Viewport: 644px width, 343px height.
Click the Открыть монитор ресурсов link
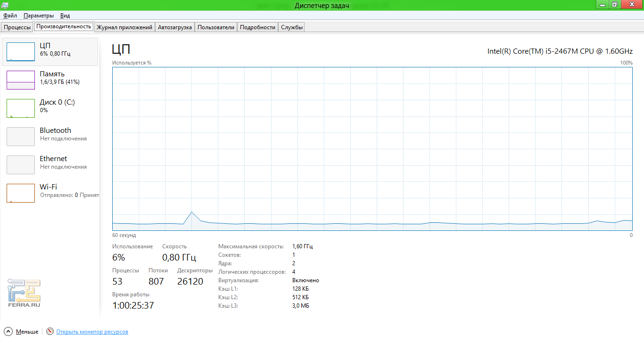(x=92, y=332)
